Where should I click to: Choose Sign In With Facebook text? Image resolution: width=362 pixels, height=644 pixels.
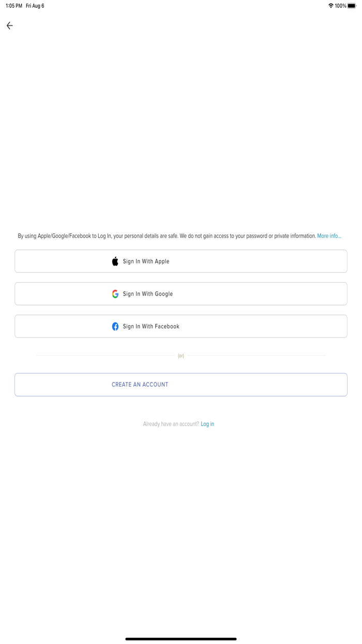[151, 327]
